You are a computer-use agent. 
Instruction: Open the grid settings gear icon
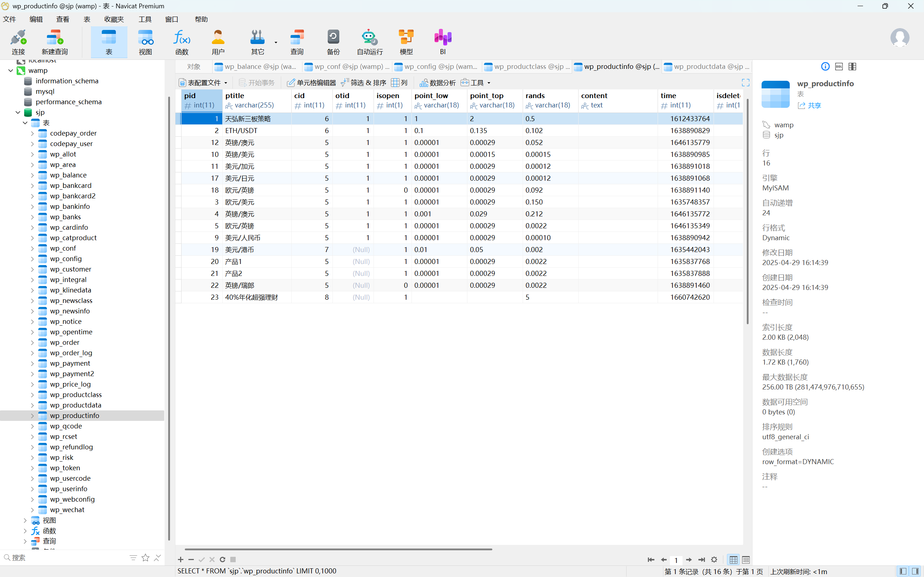point(714,559)
